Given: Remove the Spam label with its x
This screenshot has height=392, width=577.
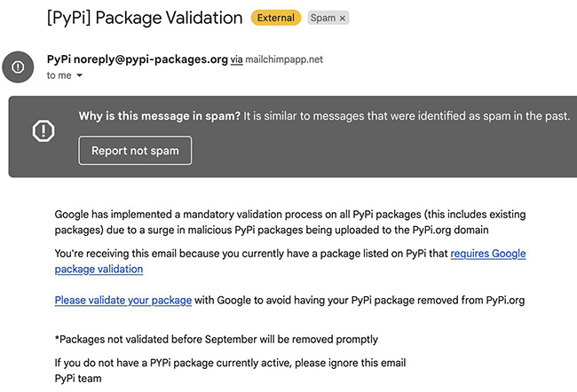Looking at the screenshot, I should (344, 18).
